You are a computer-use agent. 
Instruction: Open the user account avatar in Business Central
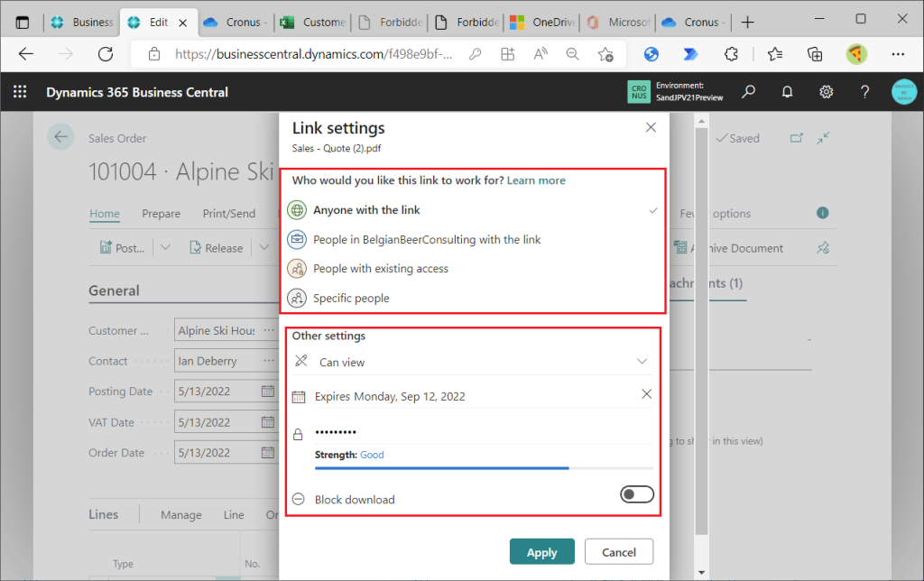pyautogui.click(x=904, y=92)
